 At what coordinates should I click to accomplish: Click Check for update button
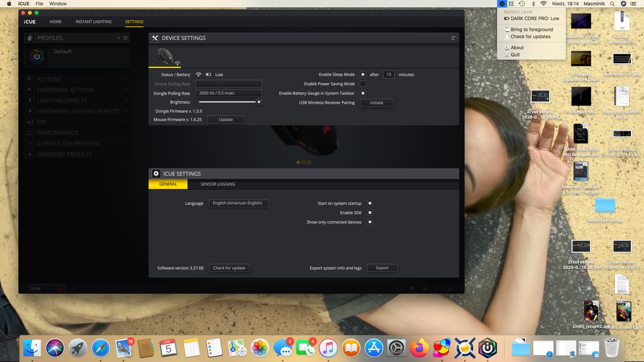(x=229, y=268)
